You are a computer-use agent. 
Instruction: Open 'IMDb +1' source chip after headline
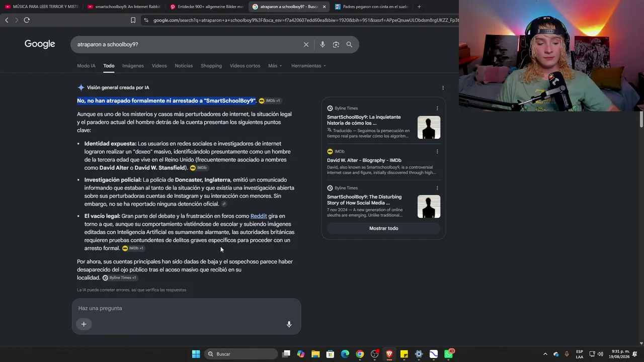coord(269,101)
